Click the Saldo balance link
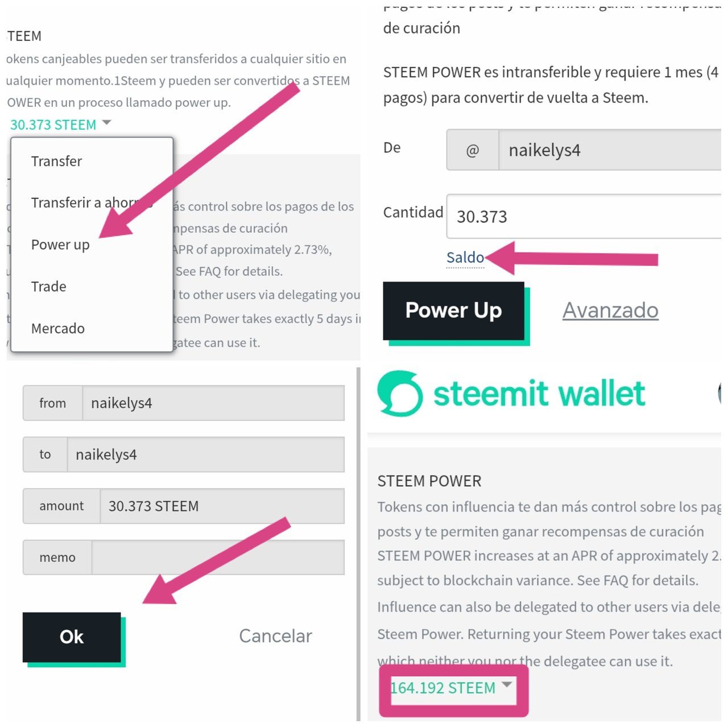Screen dimensions: 728x728 [465, 258]
